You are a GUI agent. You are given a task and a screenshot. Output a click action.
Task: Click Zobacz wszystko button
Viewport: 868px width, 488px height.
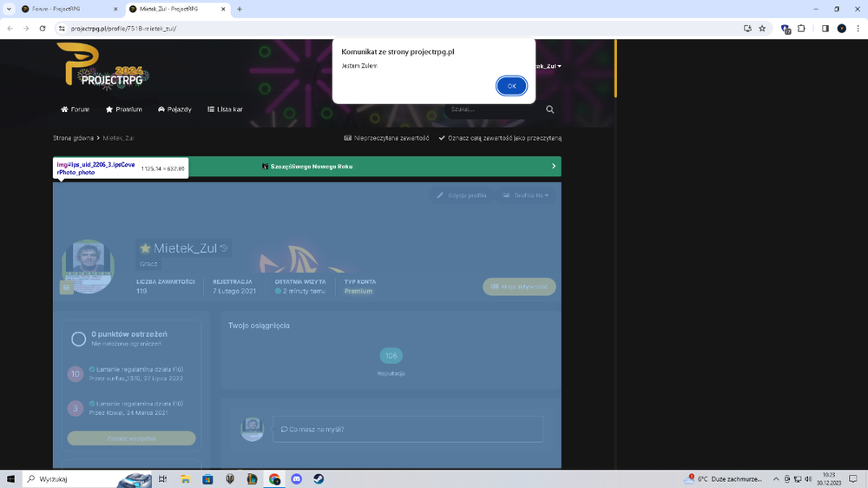click(x=131, y=439)
